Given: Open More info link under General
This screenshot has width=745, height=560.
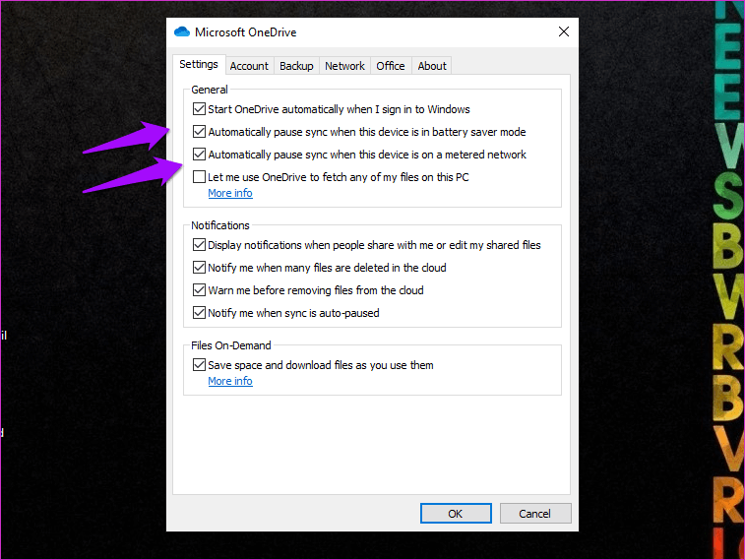Looking at the screenshot, I should click(x=230, y=193).
